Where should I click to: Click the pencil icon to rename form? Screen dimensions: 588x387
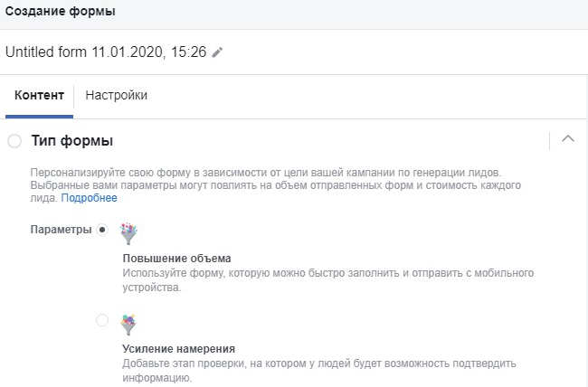click(217, 52)
